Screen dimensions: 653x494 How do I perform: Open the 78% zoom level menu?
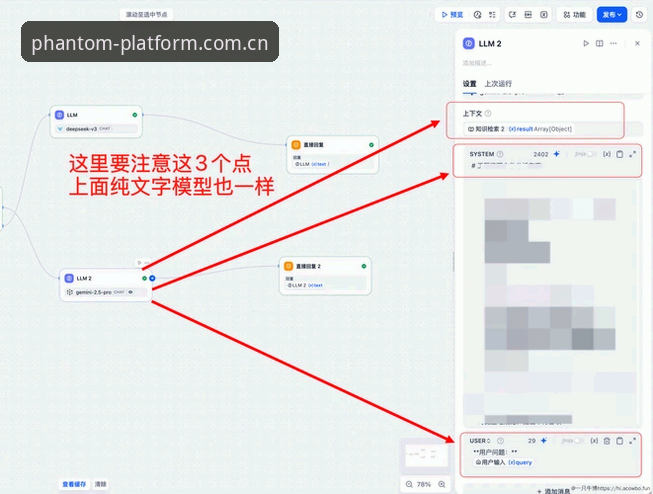(424, 484)
